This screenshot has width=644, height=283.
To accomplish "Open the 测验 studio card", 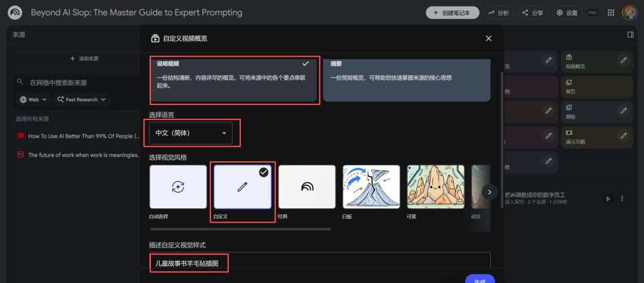I will coord(597,112).
